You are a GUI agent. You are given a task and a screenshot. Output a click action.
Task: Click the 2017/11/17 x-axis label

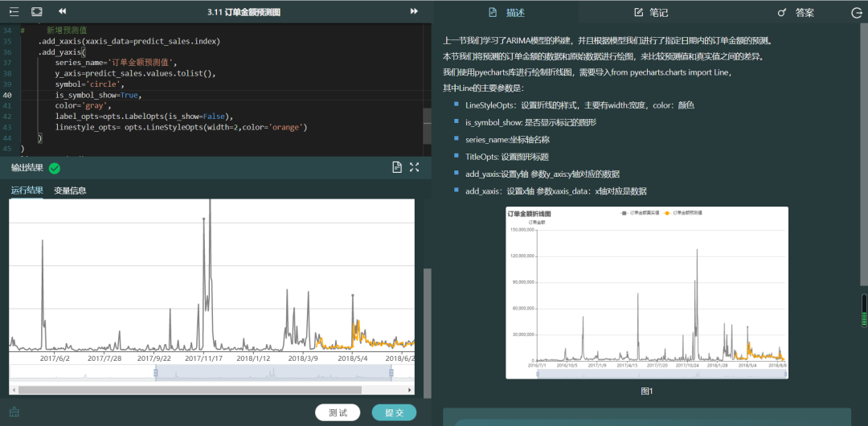[203, 358]
